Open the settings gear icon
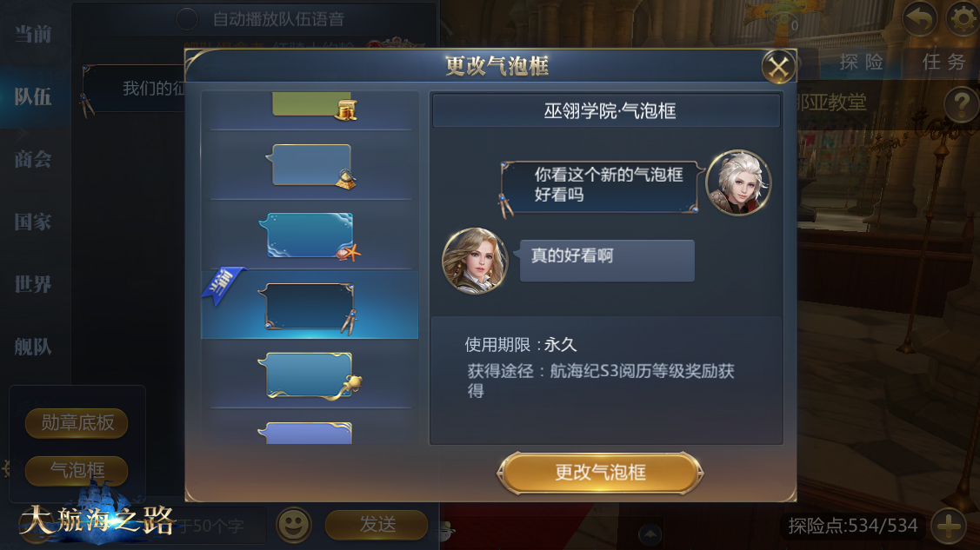 coord(963,19)
